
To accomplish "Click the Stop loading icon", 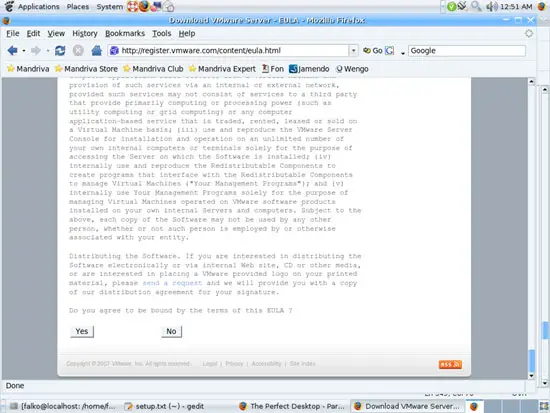I will [x=78, y=51].
